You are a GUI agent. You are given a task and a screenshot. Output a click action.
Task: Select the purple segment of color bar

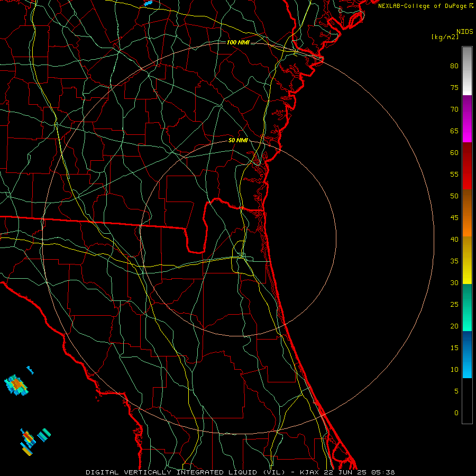[x=467, y=118]
